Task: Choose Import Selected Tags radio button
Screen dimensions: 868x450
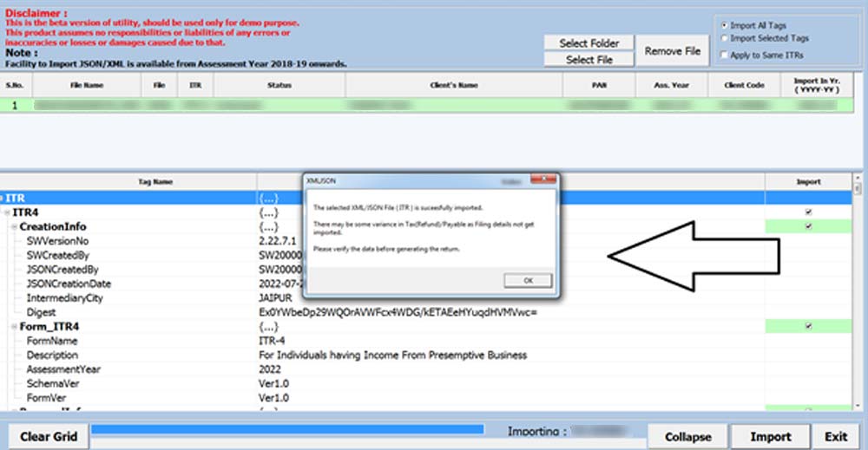Action: (725, 38)
